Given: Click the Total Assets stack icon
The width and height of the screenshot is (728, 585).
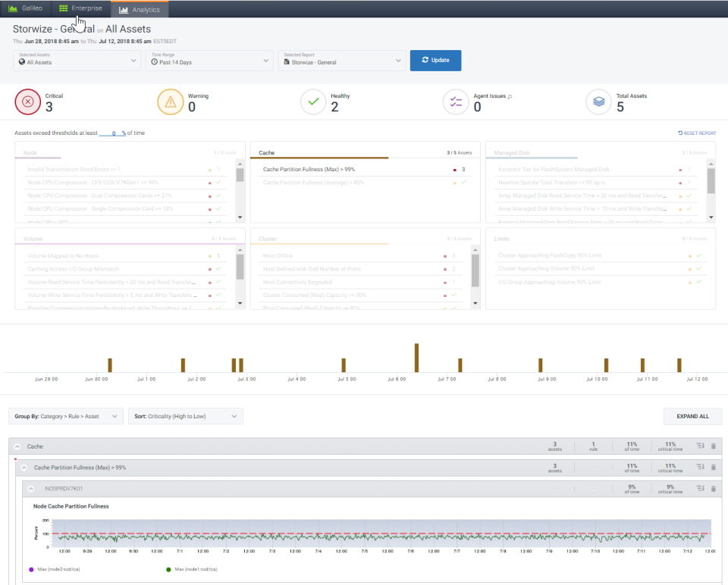Looking at the screenshot, I should 599,102.
